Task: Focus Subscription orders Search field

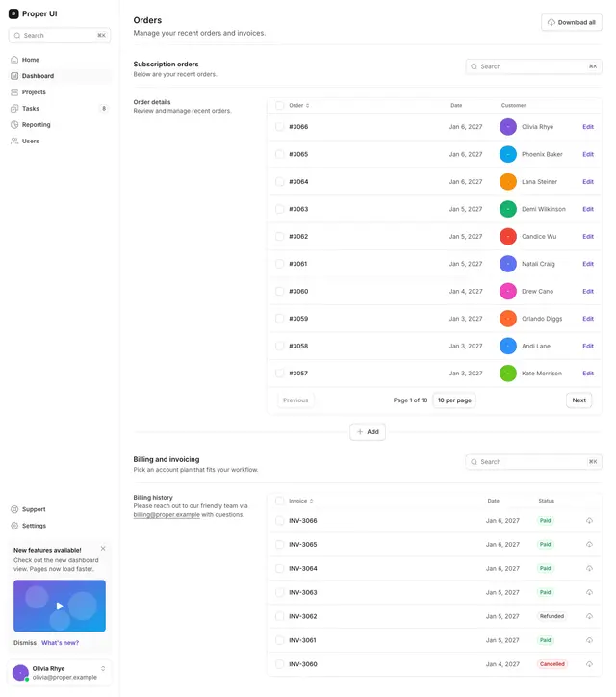Action: pyautogui.click(x=534, y=66)
